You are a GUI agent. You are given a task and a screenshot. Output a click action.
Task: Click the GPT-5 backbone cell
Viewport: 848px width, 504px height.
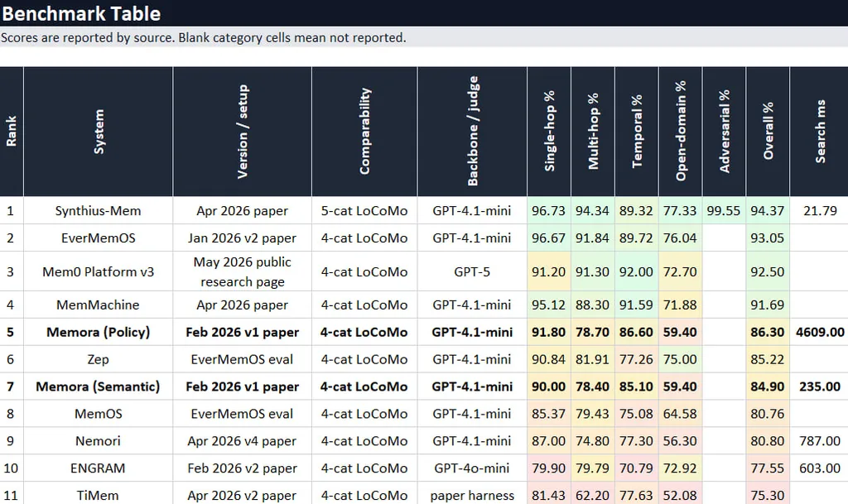coord(472,271)
